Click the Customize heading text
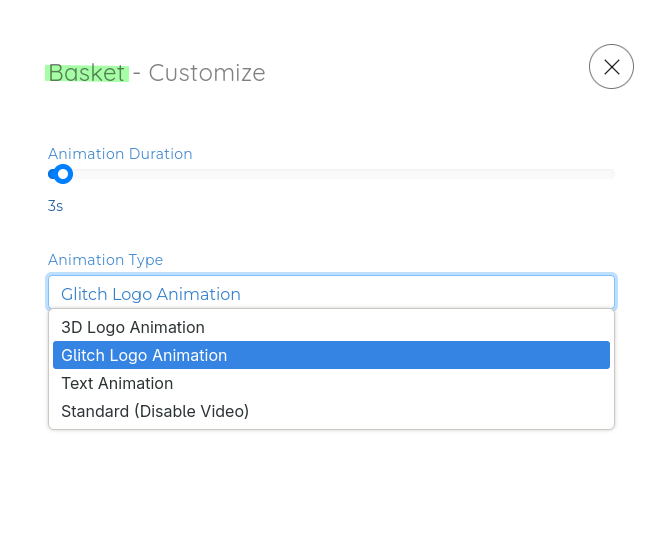This screenshot has height=553, width=664. pos(207,73)
